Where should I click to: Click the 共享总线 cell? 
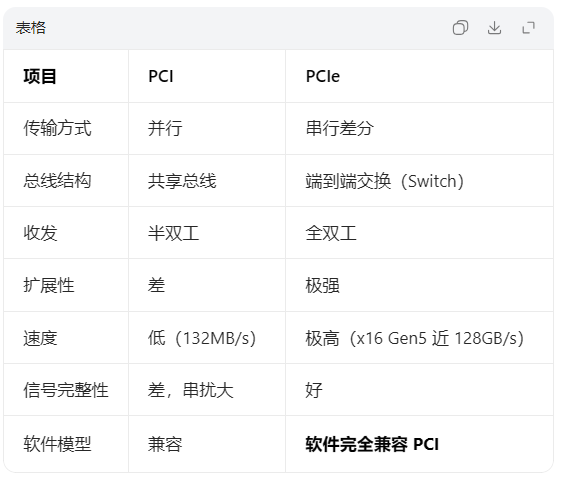tap(182, 181)
